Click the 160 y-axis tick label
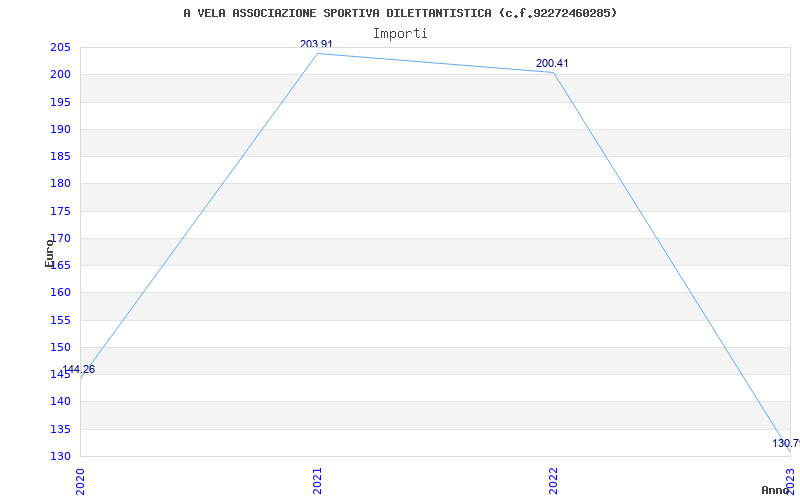 (60, 293)
